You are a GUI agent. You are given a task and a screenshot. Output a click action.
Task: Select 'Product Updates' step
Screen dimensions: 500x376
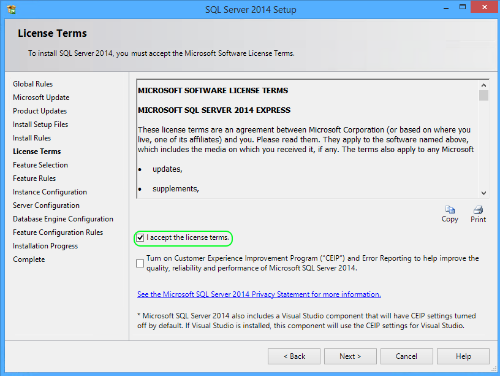40,111
